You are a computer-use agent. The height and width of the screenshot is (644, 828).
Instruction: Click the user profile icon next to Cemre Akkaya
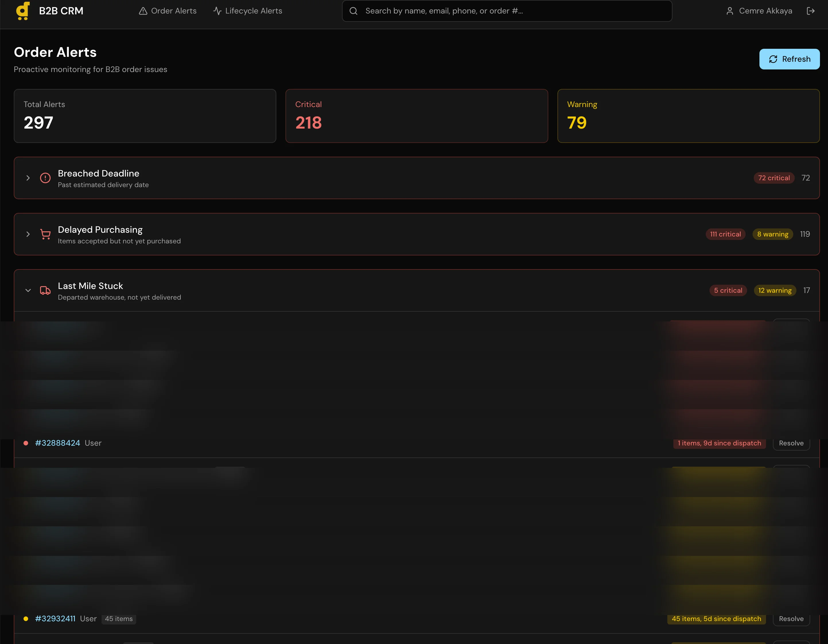[x=730, y=11]
